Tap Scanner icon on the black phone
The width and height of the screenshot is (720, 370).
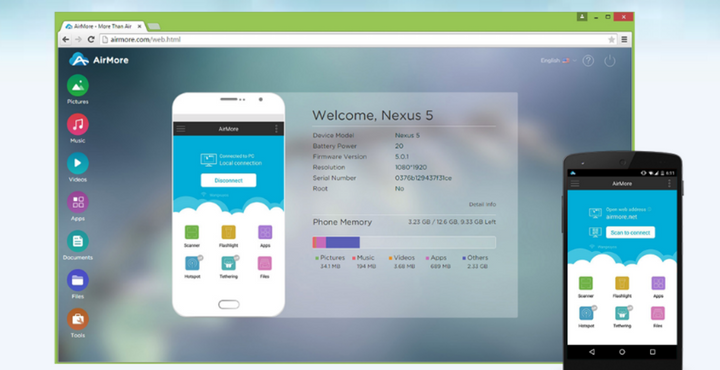585,283
